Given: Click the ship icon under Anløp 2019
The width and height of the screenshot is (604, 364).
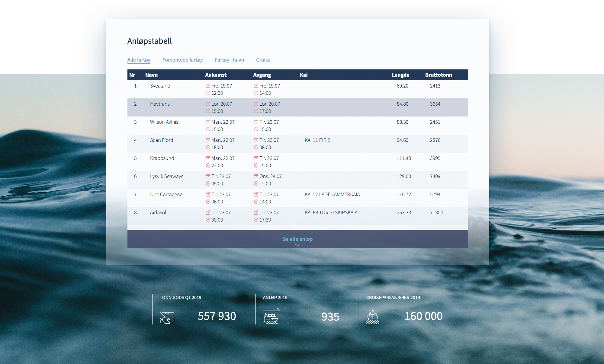Looking at the screenshot, I should 271,316.
